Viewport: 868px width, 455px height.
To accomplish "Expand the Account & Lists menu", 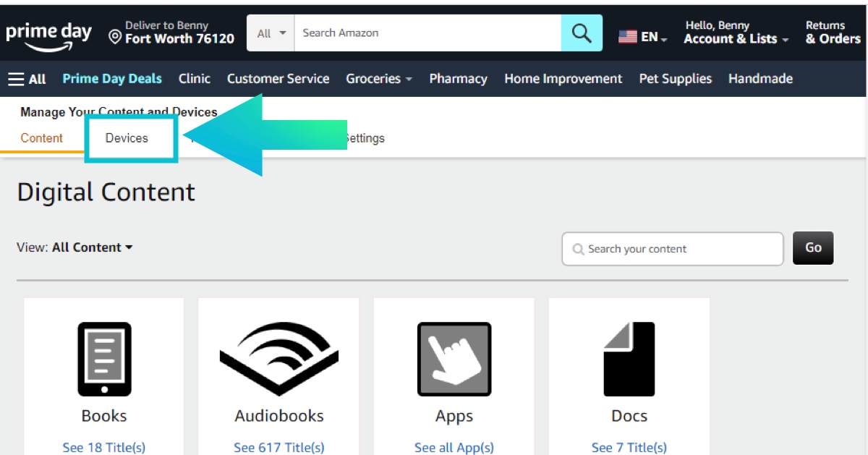I will click(736, 33).
